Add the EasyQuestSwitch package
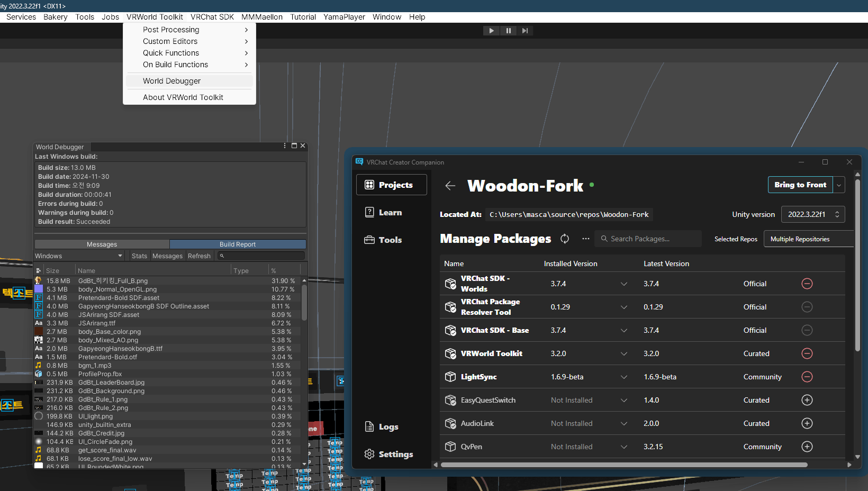 click(x=807, y=400)
